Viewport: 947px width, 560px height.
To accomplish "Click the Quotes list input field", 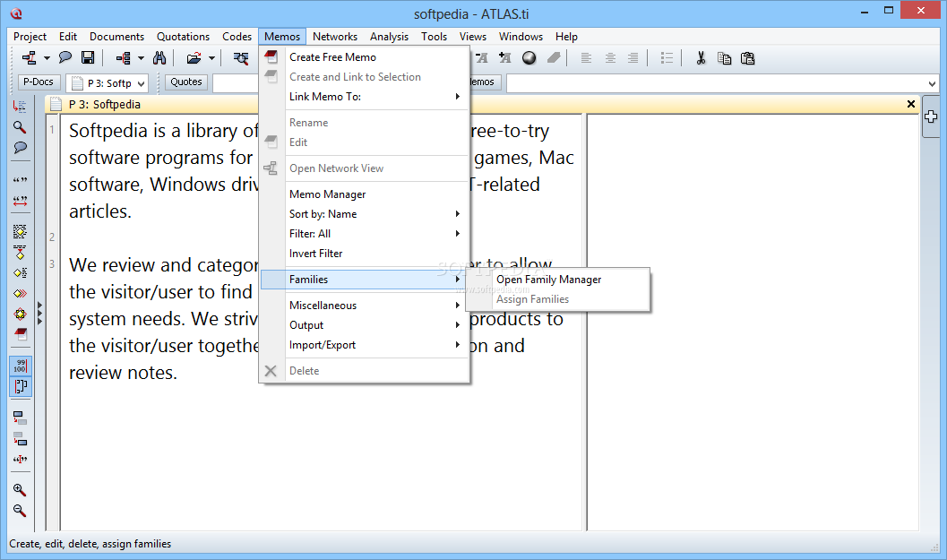I will coord(236,83).
